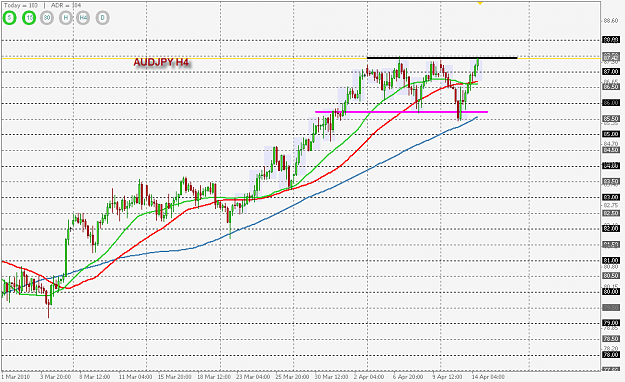Click the 80.00 price level label
Viewport: 625px width, 382px height.
pos(611,292)
